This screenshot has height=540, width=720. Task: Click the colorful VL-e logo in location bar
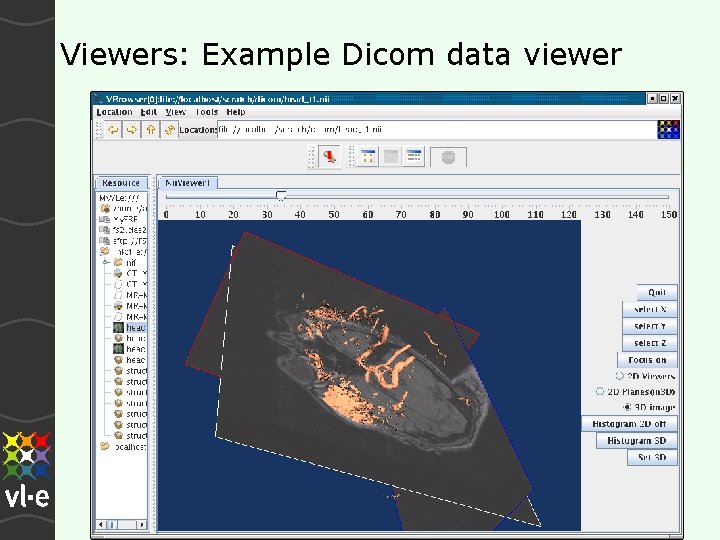point(668,129)
